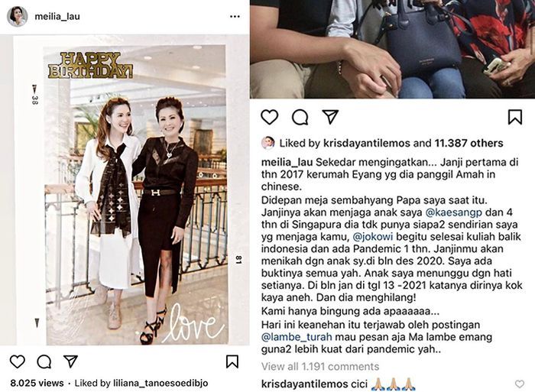Open meilia_lau username in post header

tap(57, 16)
